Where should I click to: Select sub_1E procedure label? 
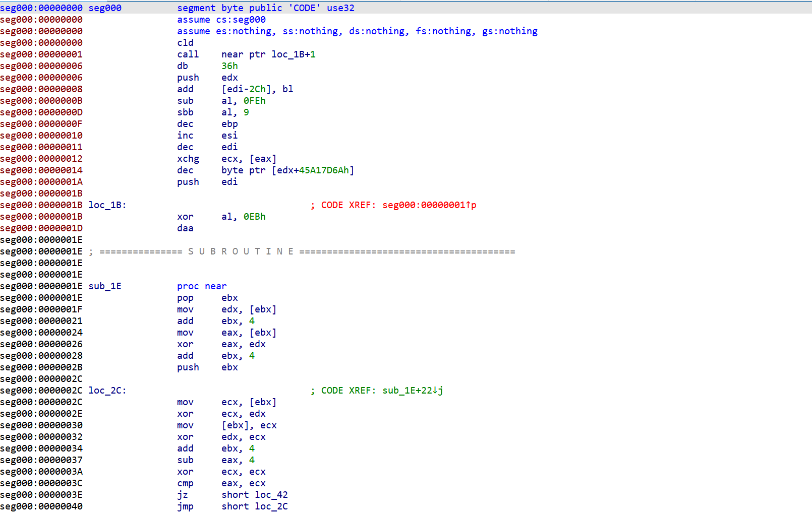tap(105, 286)
